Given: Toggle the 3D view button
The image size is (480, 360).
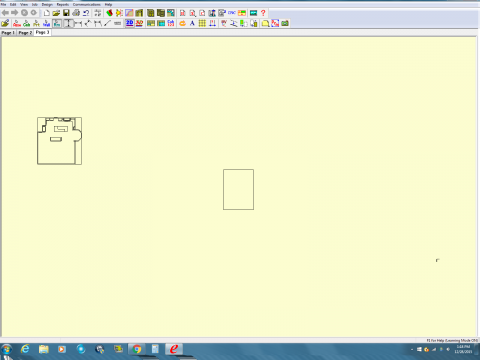Looking at the screenshot, I should point(139,23).
